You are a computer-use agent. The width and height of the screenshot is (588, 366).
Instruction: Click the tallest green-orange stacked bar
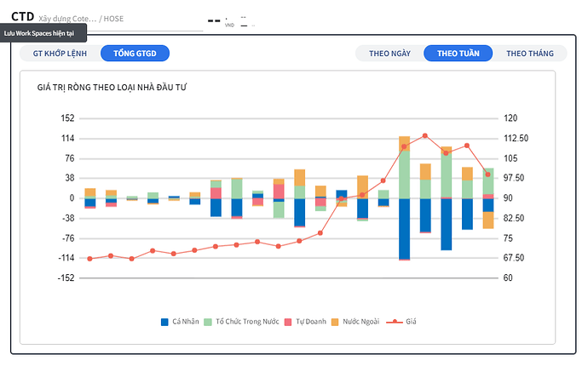pyautogui.click(x=404, y=167)
